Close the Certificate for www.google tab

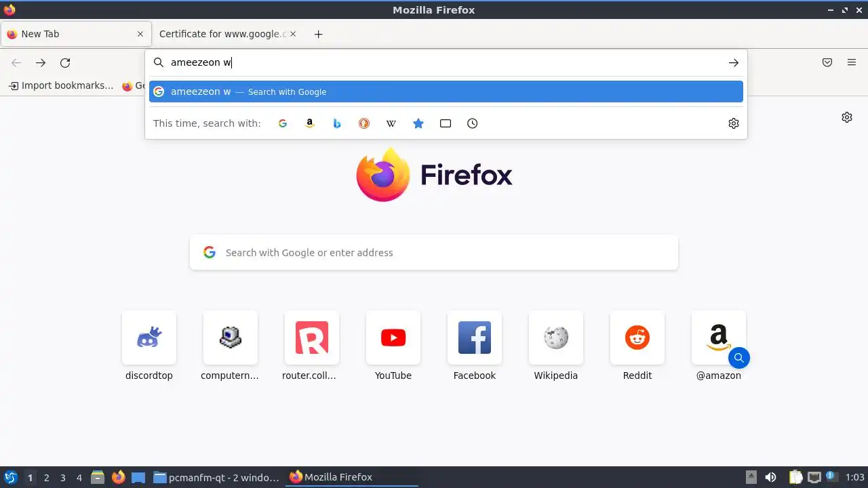tap(293, 34)
